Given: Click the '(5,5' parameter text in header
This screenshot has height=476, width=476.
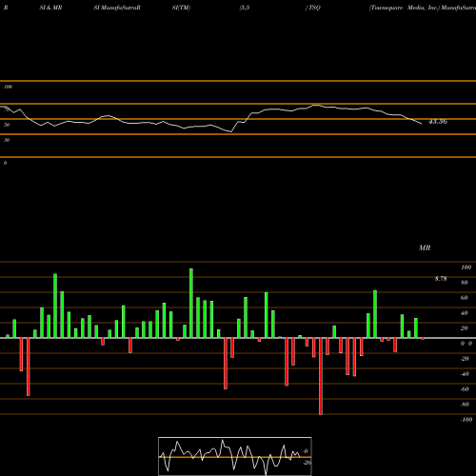Looking at the screenshot, I should [x=245, y=8].
